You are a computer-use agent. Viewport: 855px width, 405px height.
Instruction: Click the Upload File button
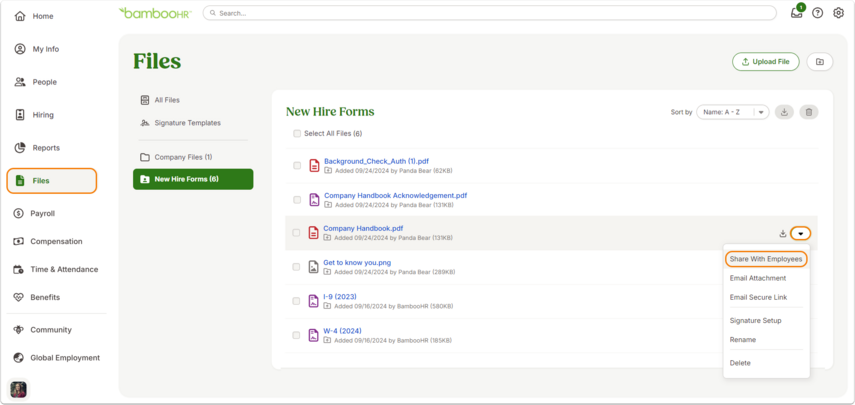[x=766, y=62]
